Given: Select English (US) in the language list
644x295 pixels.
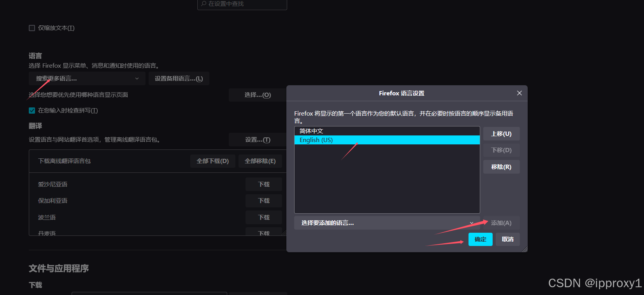Looking at the screenshot, I should click(387, 140).
